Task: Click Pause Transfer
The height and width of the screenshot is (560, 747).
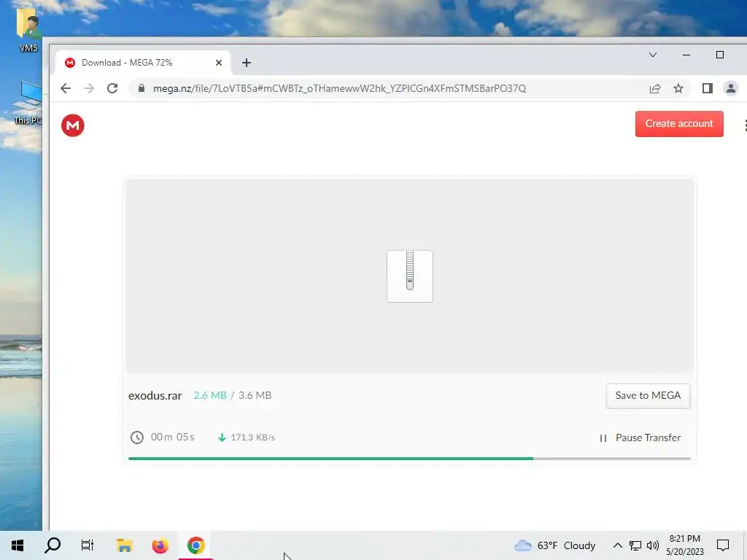Action: (640, 437)
